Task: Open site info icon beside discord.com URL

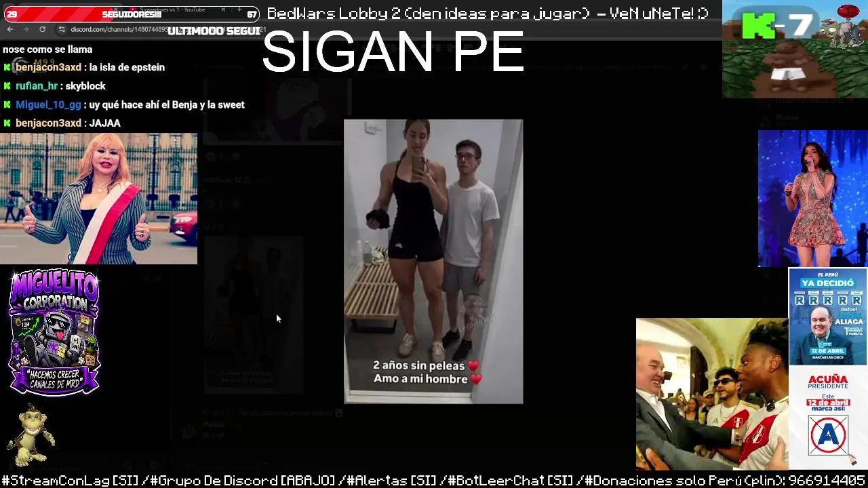Action: (62, 30)
